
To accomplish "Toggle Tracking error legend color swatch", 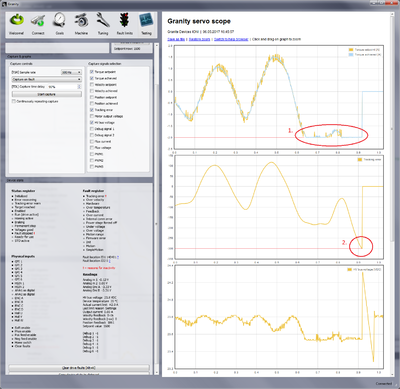I will (x=360, y=160).
